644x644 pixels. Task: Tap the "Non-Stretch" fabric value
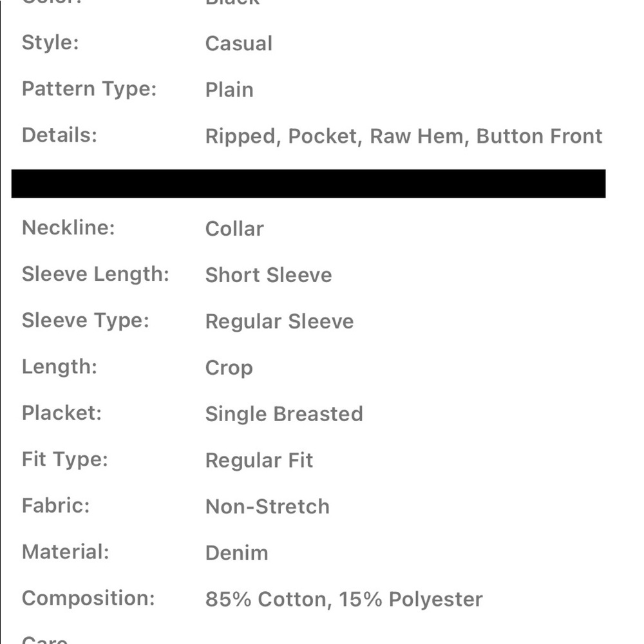tap(267, 507)
